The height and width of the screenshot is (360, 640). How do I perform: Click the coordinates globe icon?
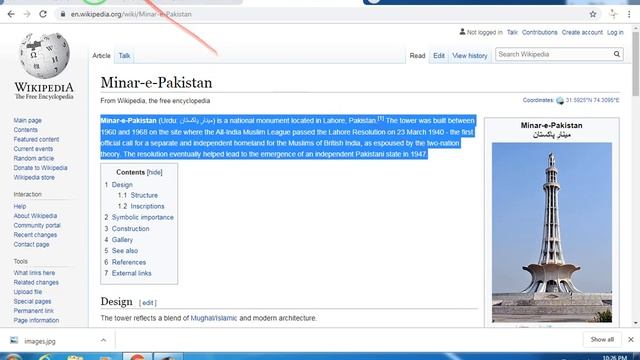tap(560, 100)
